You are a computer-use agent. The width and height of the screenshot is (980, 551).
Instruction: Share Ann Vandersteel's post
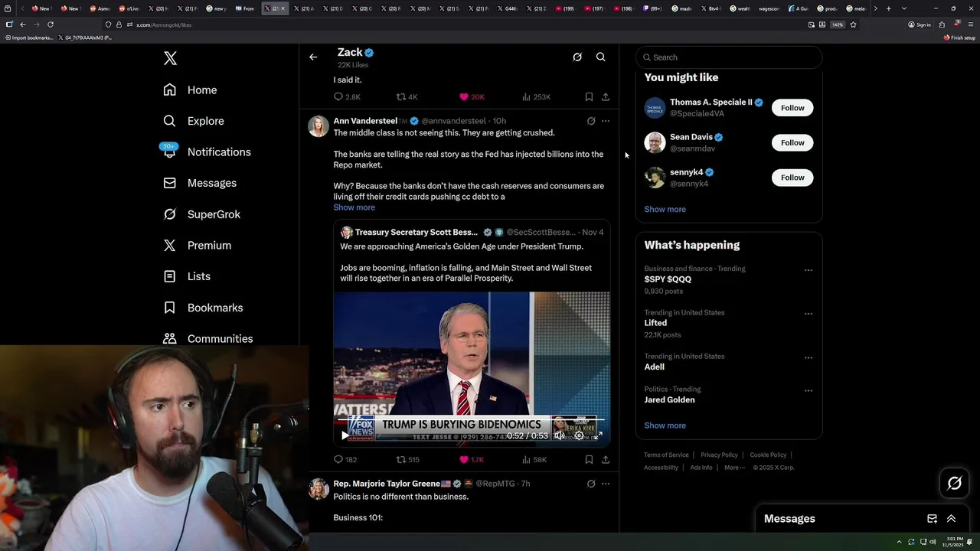click(606, 460)
